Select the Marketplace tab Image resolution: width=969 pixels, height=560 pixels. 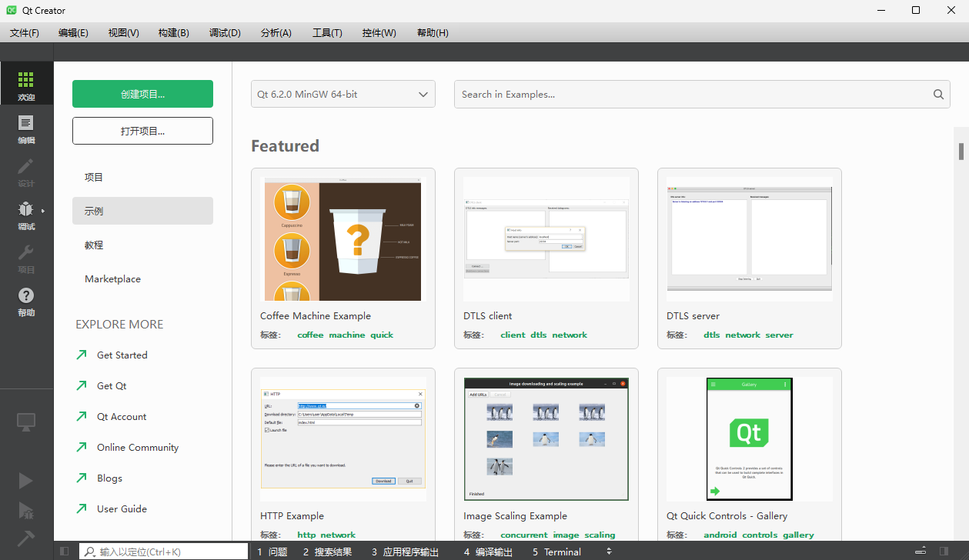142,278
